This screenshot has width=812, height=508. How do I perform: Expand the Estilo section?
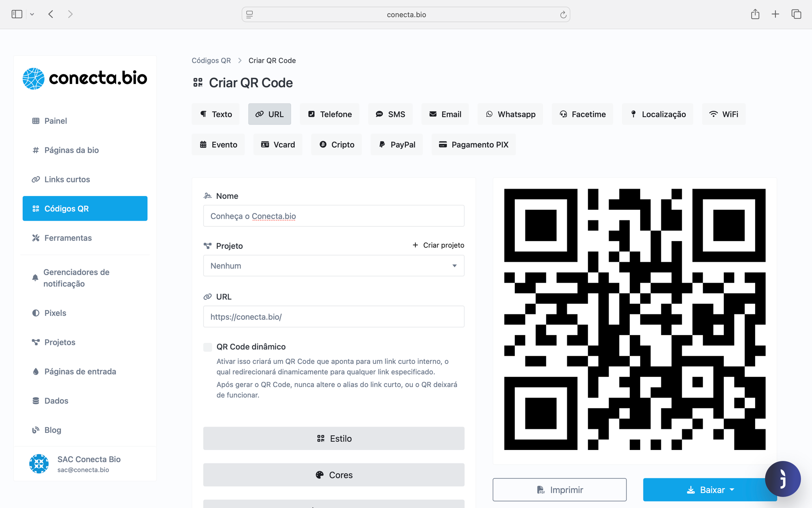click(333, 438)
